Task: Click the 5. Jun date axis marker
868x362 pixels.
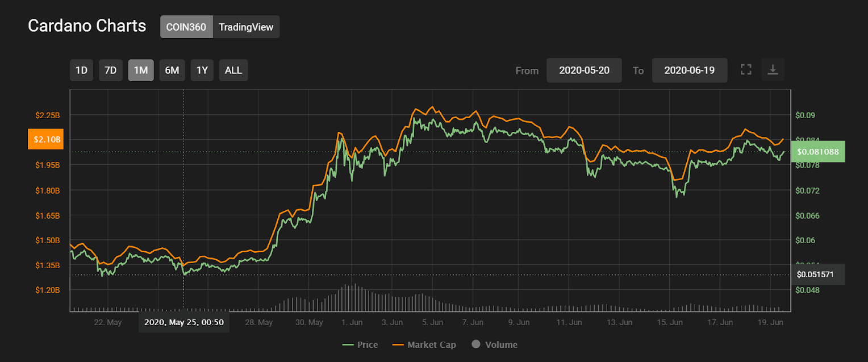Action: (x=432, y=322)
